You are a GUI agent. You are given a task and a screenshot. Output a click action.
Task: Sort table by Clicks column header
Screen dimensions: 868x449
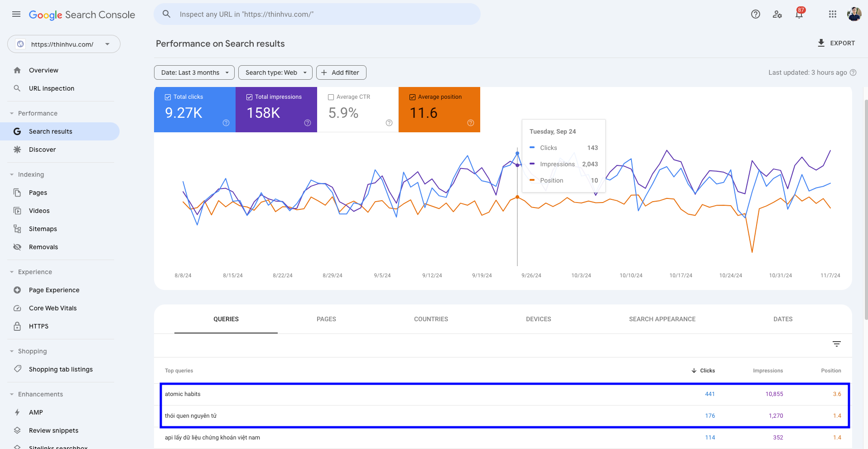[x=703, y=371]
